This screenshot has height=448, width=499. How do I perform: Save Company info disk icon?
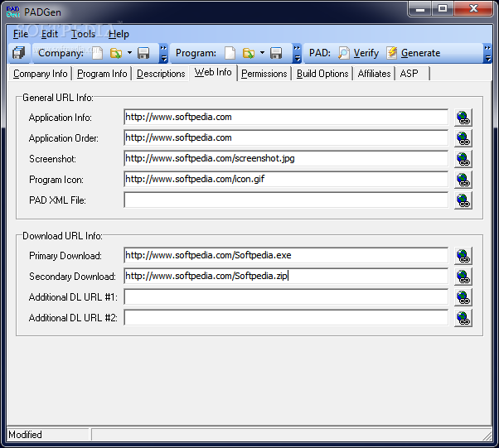tap(143, 53)
